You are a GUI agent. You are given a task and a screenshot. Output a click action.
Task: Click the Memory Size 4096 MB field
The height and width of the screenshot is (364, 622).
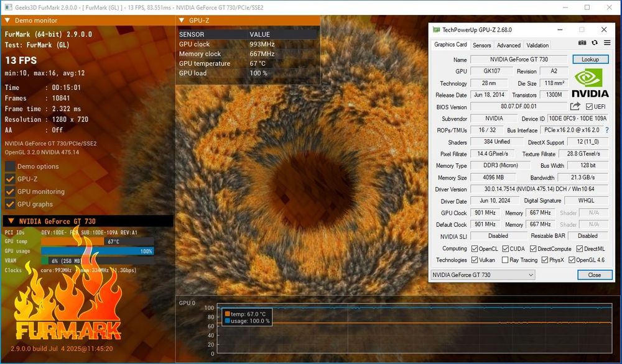click(x=493, y=178)
